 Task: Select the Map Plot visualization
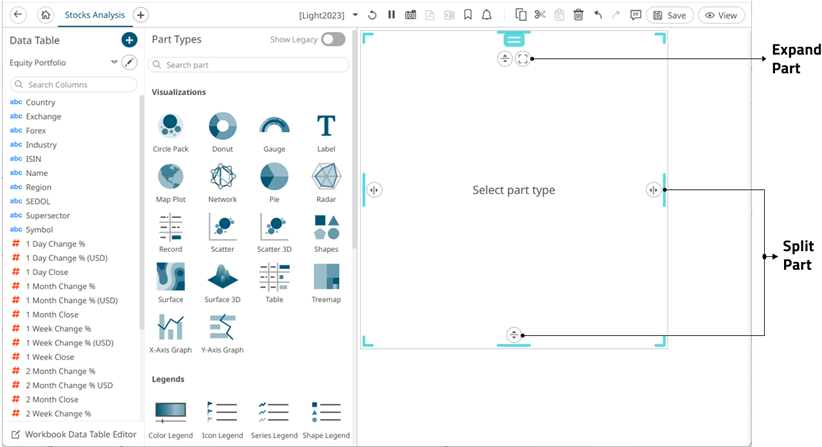coord(170,183)
